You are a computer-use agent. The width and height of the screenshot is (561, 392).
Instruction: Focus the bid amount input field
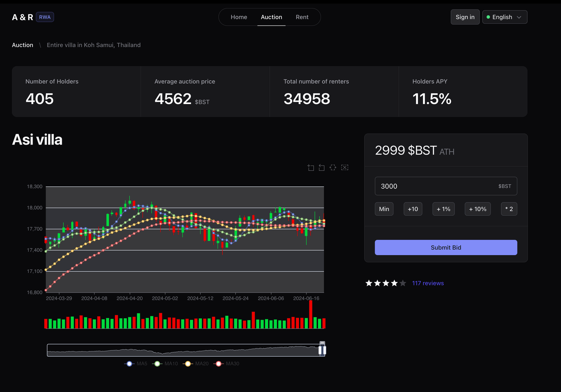click(436, 186)
